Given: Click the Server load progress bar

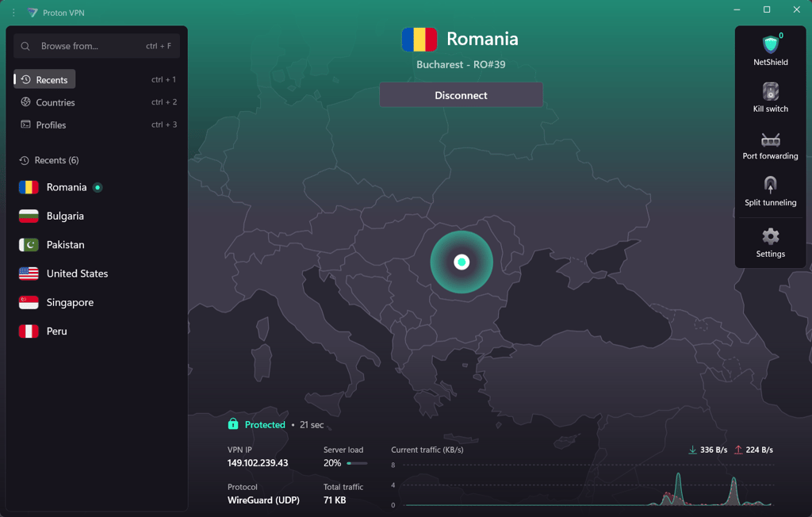Looking at the screenshot, I should 357,463.
